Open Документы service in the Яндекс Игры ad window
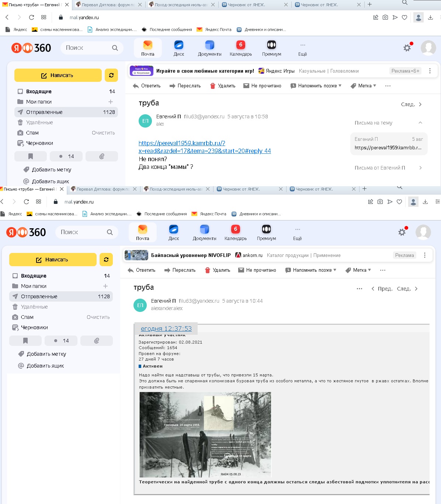 [x=209, y=48]
